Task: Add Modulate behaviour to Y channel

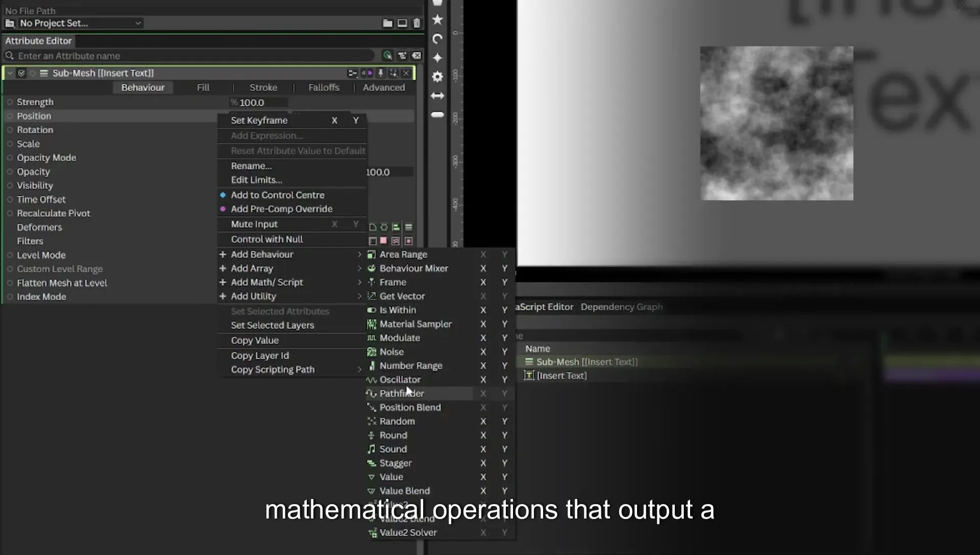Action: pos(504,338)
